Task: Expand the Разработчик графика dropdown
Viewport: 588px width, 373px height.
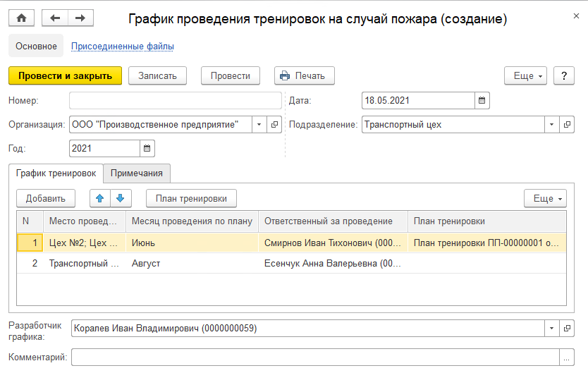Action: tap(551, 329)
